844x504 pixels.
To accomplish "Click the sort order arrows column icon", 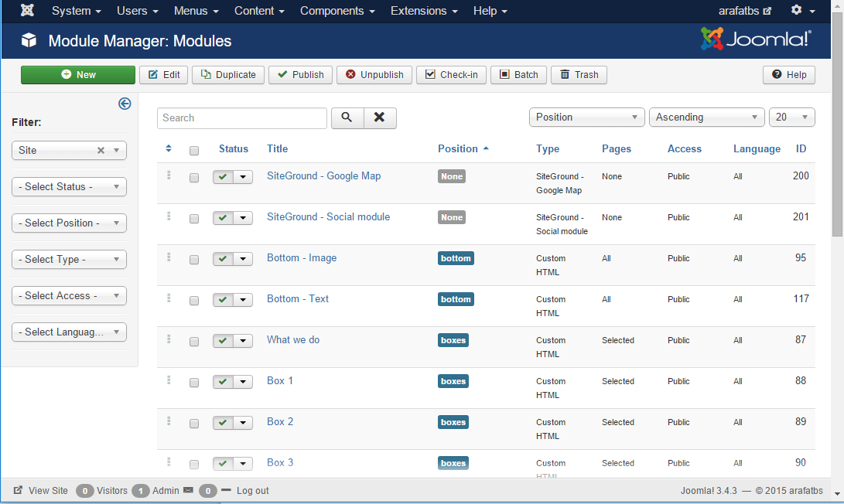I will point(169,148).
